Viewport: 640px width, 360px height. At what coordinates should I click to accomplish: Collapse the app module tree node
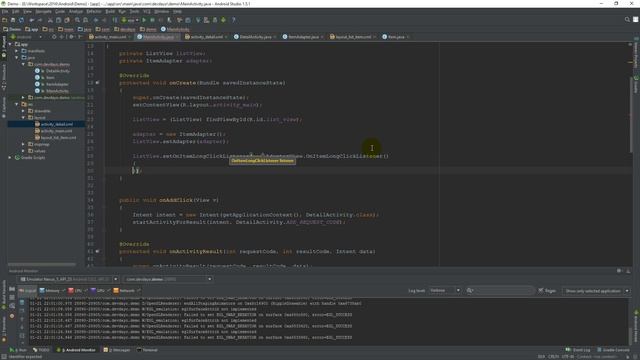[10, 44]
